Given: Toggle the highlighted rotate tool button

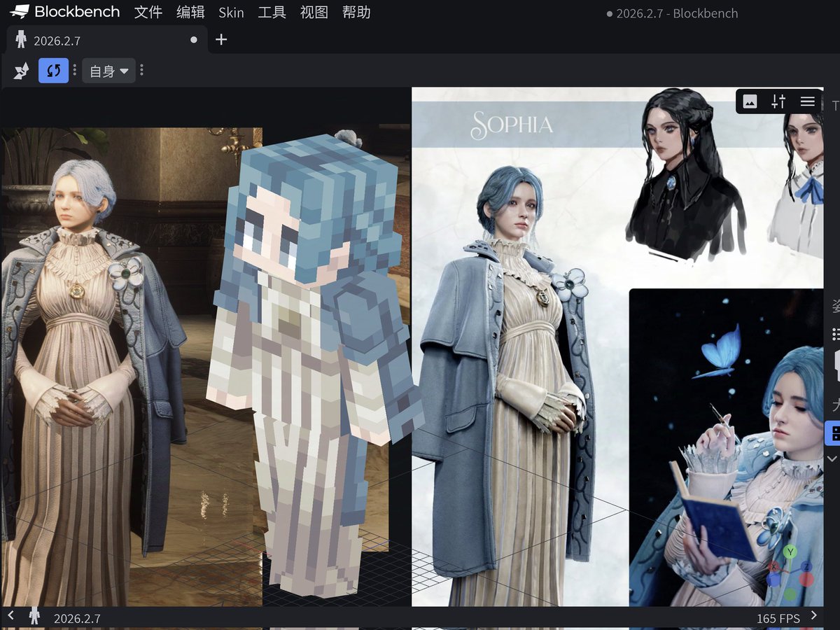Looking at the screenshot, I should (x=54, y=71).
